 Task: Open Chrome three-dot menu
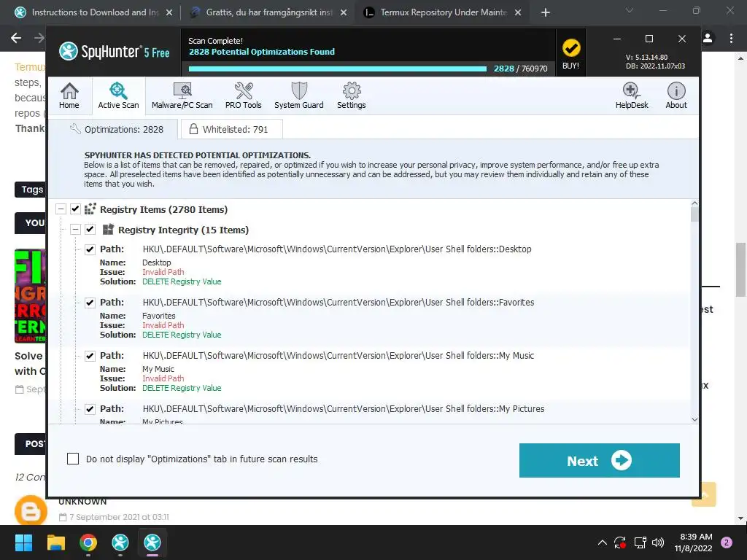[731, 38]
